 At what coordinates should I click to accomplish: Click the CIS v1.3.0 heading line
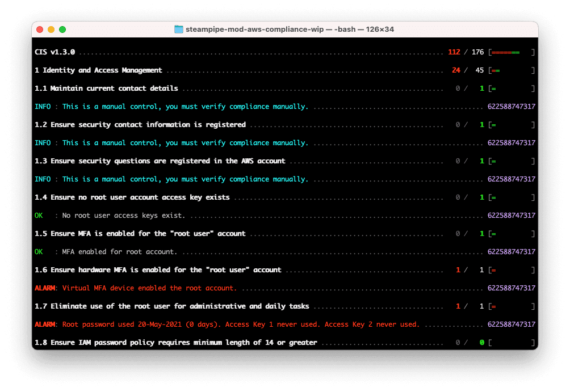click(x=55, y=52)
